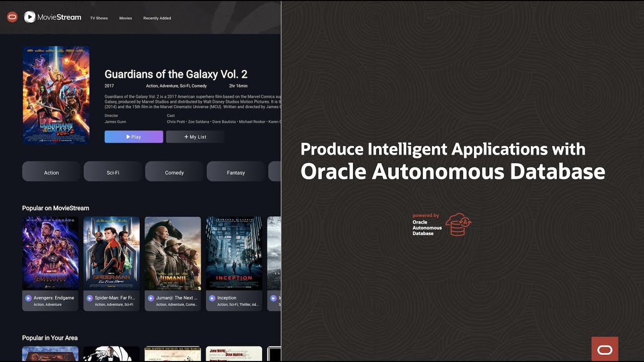Click play icon beside Jumanji: The Next
Image resolution: width=644 pixels, height=362 pixels.
[x=151, y=298]
